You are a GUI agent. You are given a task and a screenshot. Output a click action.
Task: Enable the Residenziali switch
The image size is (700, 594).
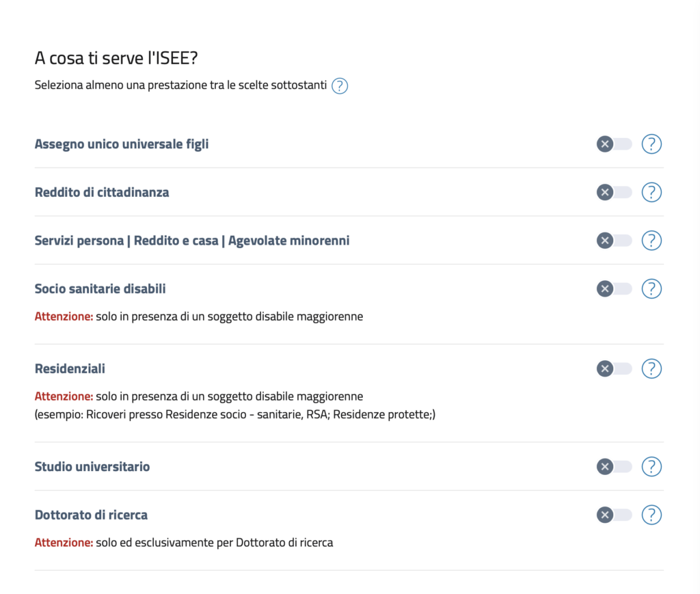pyautogui.click(x=614, y=368)
